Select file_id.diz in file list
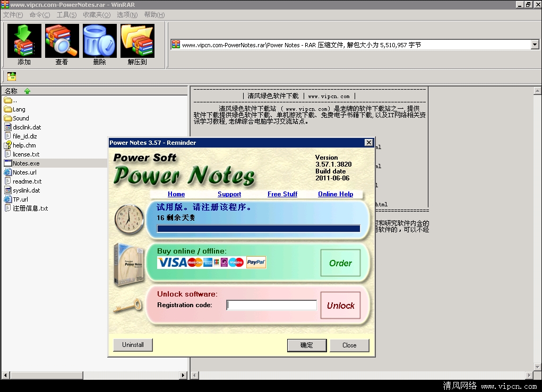 [x=21, y=136]
